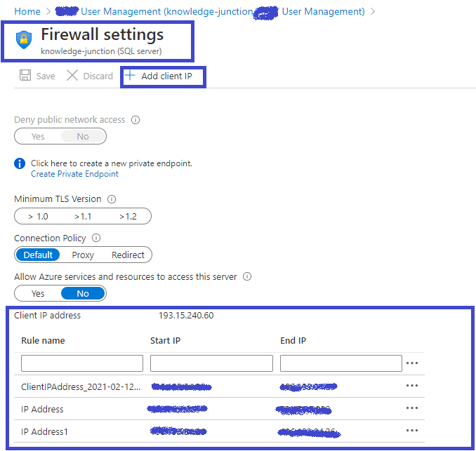Click the Discard X icon
This screenshot has width=476, height=451.
[x=72, y=75]
